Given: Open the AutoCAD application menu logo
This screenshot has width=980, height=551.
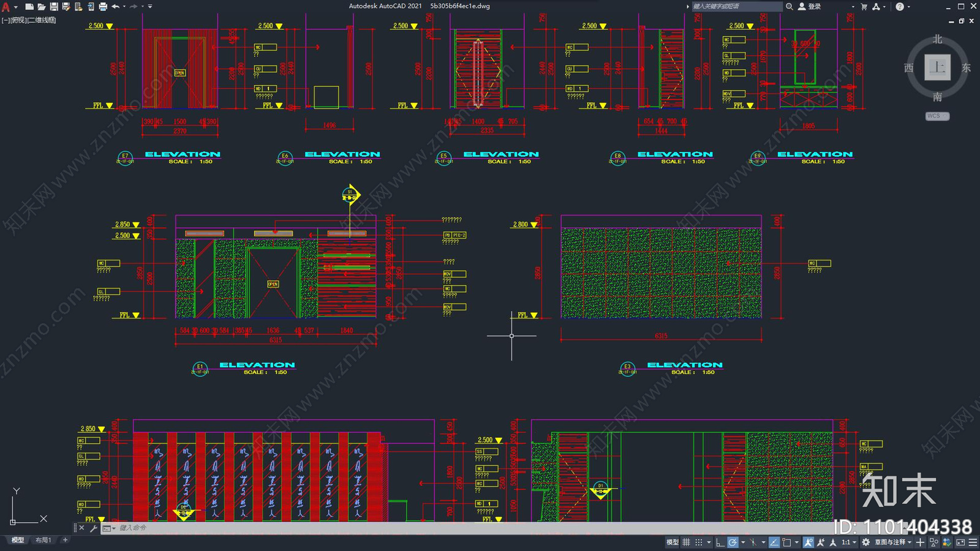Looking at the screenshot, I should [6, 7].
